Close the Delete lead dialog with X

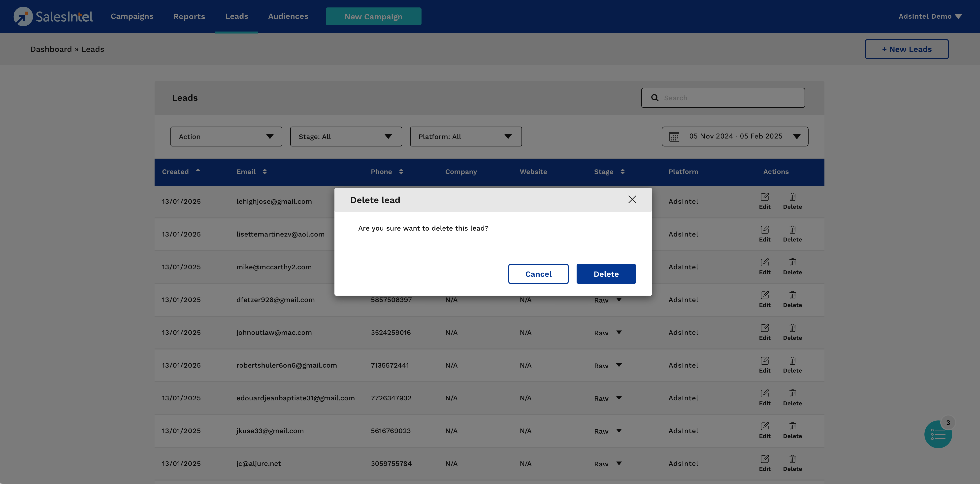point(632,199)
